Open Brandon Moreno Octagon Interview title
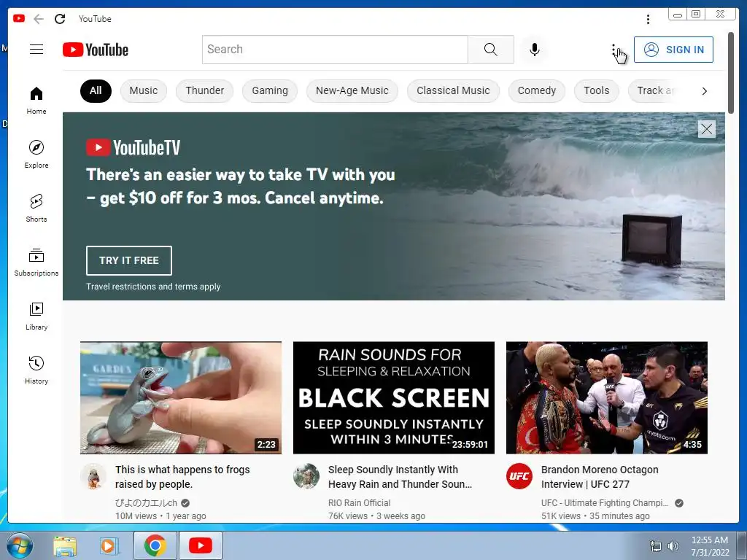The height and width of the screenshot is (560, 747). [600, 477]
